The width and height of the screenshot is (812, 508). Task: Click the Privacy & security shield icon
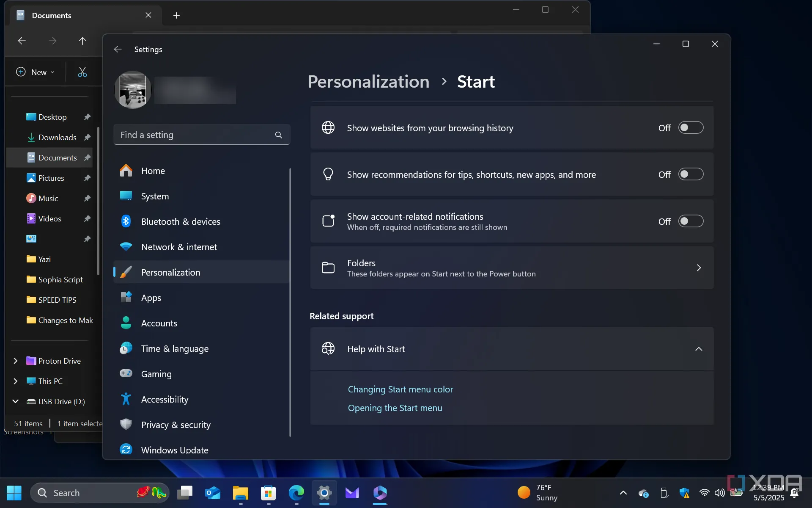pos(126,425)
